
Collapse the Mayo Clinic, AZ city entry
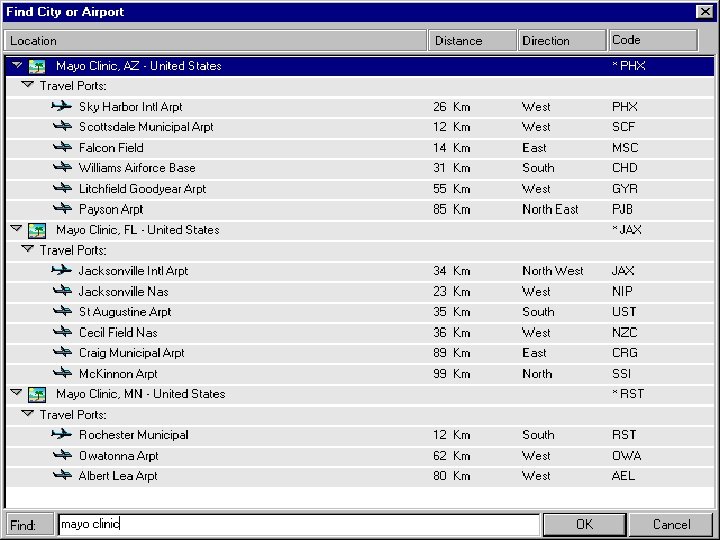[x=17, y=65]
